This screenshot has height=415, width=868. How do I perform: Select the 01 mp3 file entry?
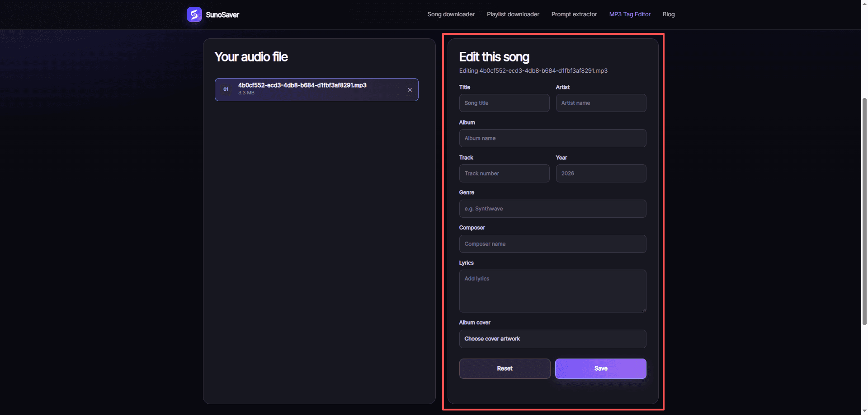tap(316, 89)
